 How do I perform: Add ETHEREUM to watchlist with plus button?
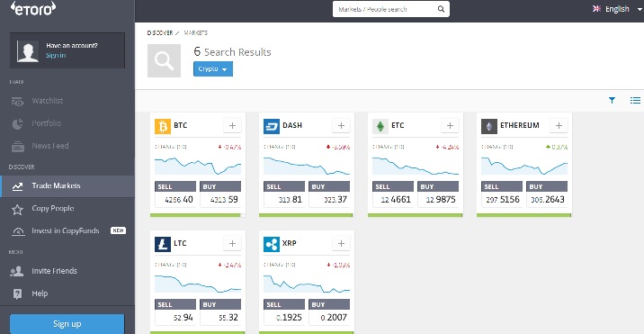click(559, 125)
